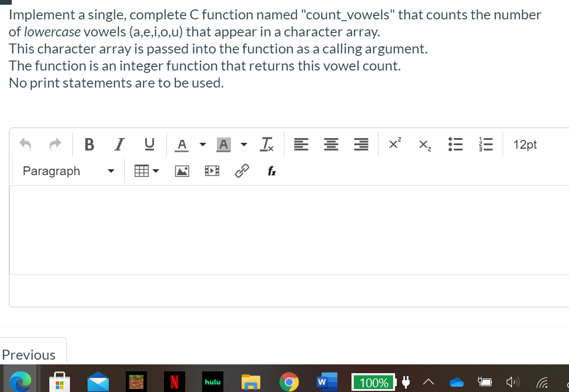
Task: Apply superscript formatting
Action: (394, 144)
